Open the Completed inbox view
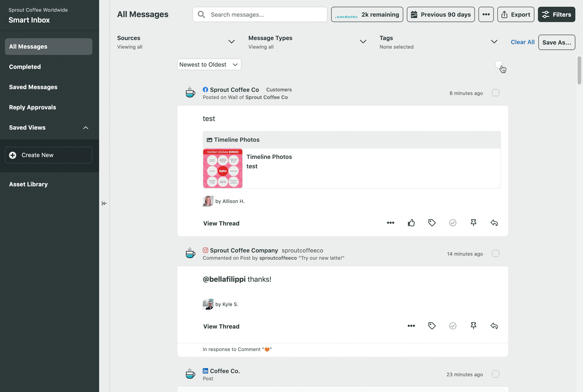This screenshot has width=583, height=392. pyautogui.click(x=25, y=67)
